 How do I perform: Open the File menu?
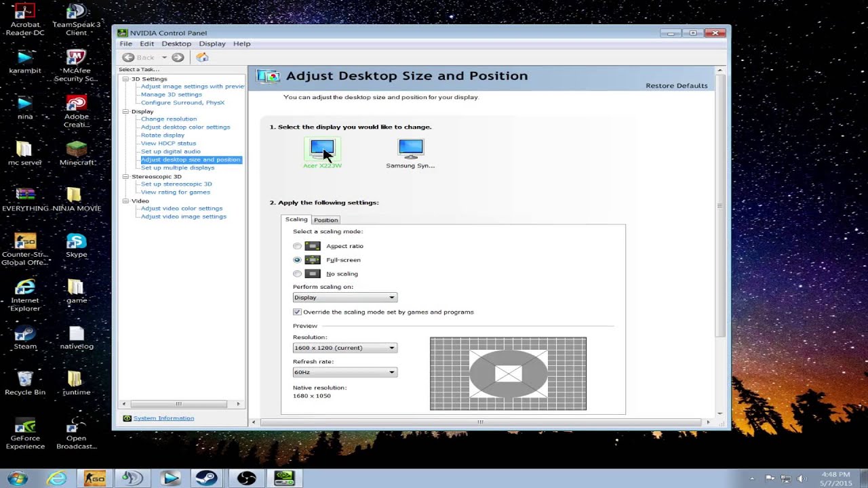click(x=126, y=43)
